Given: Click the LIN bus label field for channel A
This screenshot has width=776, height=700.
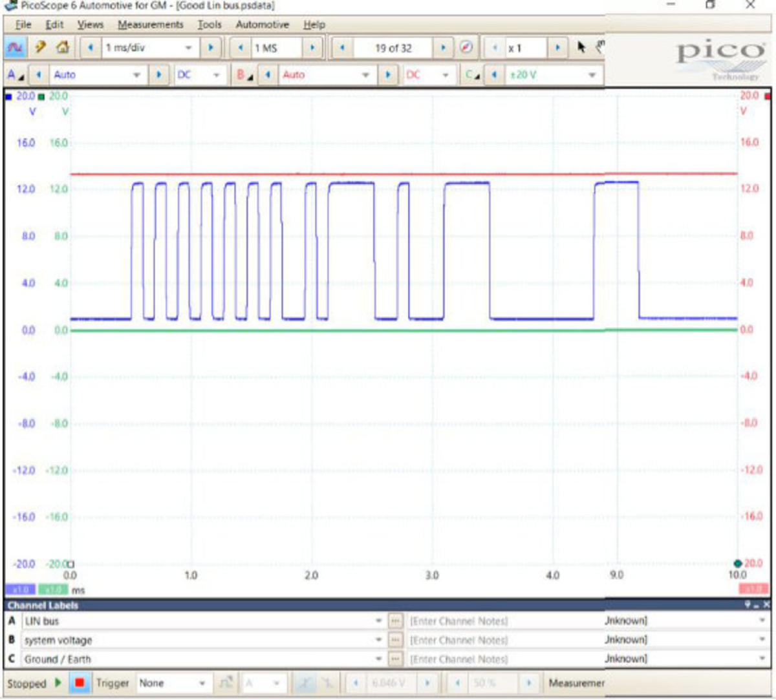Looking at the screenshot, I should point(203,621).
